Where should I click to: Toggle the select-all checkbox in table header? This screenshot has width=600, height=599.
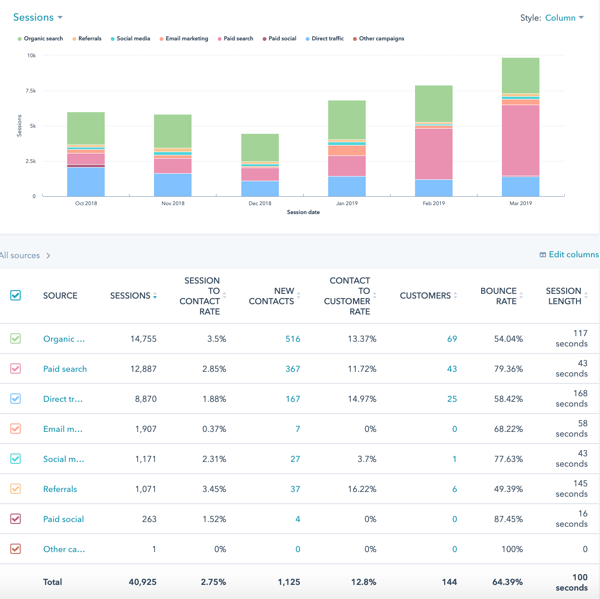pos(15,296)
